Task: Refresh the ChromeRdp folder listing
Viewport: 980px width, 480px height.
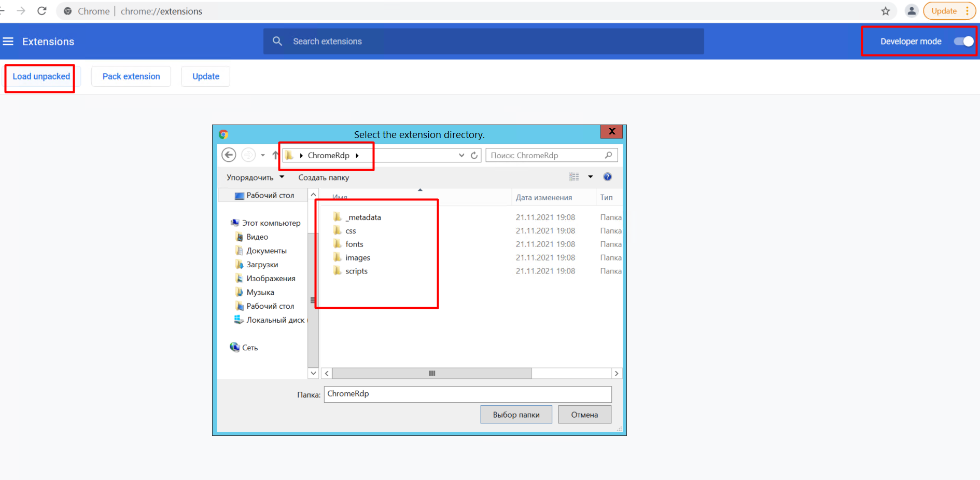Action: click(x=474, y=155)
